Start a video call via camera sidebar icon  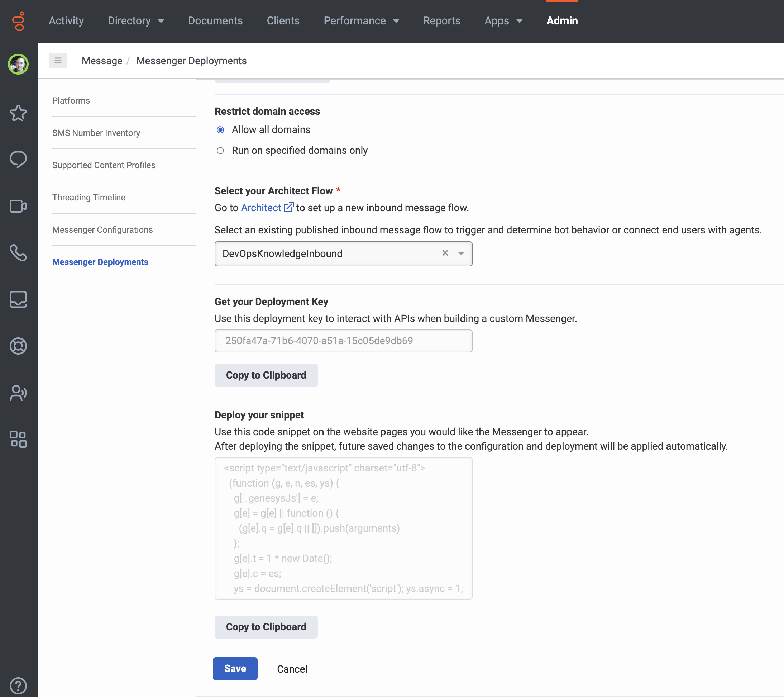(18, 206)
